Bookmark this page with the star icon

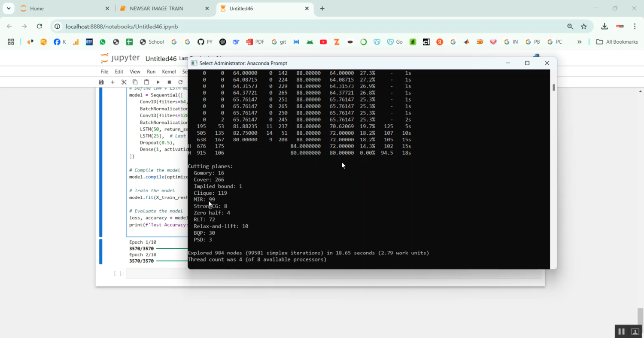point(584,27)
